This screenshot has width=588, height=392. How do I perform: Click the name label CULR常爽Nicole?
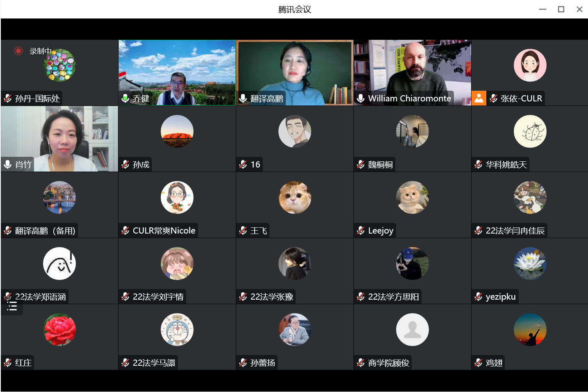164,231
